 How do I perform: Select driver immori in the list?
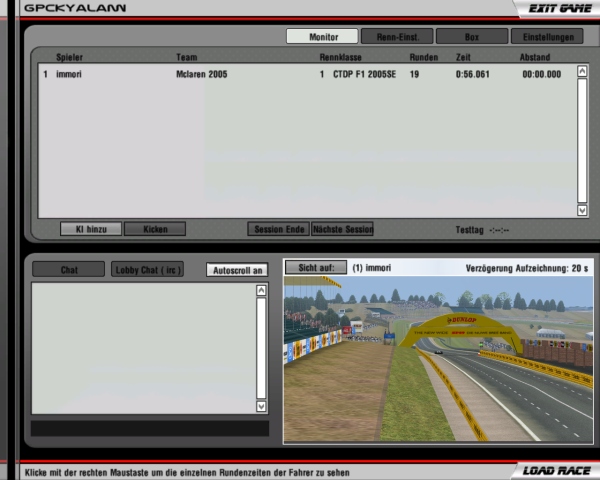(x=70, y=74)
